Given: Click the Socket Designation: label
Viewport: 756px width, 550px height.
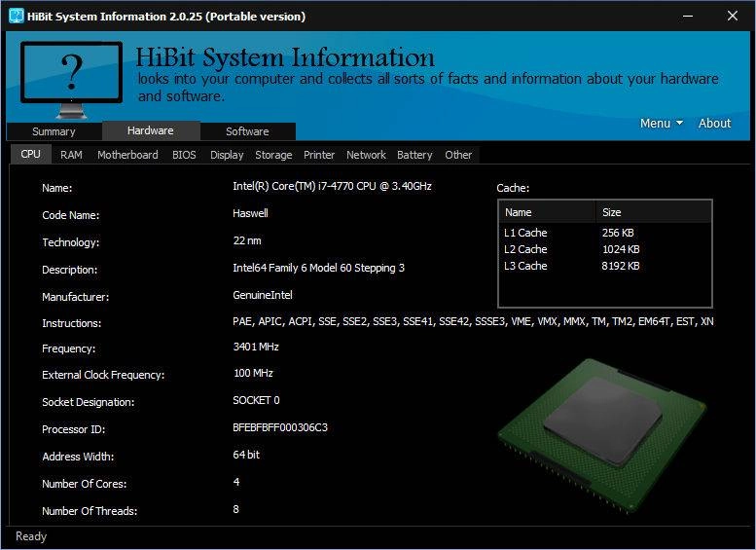Looking at the screenshot, I should [x=89, y=402].
